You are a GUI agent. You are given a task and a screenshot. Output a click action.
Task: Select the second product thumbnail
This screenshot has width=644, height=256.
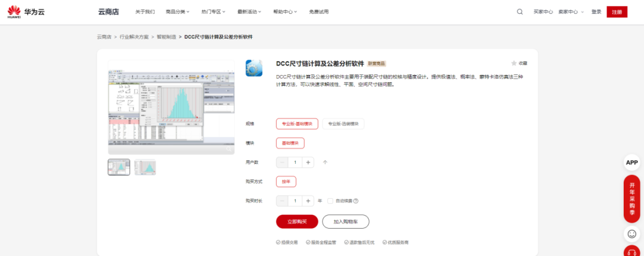[145, 167]
